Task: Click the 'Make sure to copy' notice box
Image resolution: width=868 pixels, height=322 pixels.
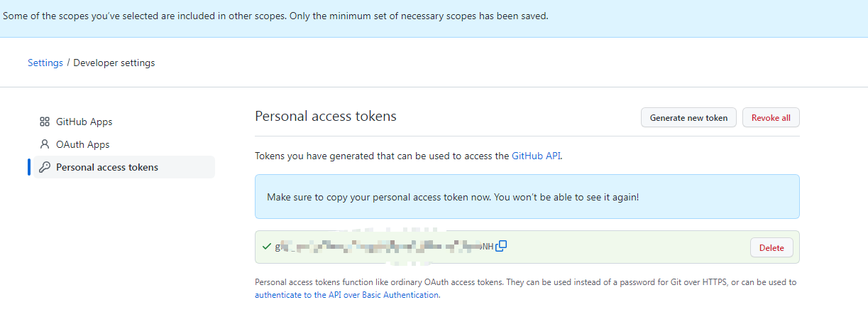Action: tap(527, 196)
